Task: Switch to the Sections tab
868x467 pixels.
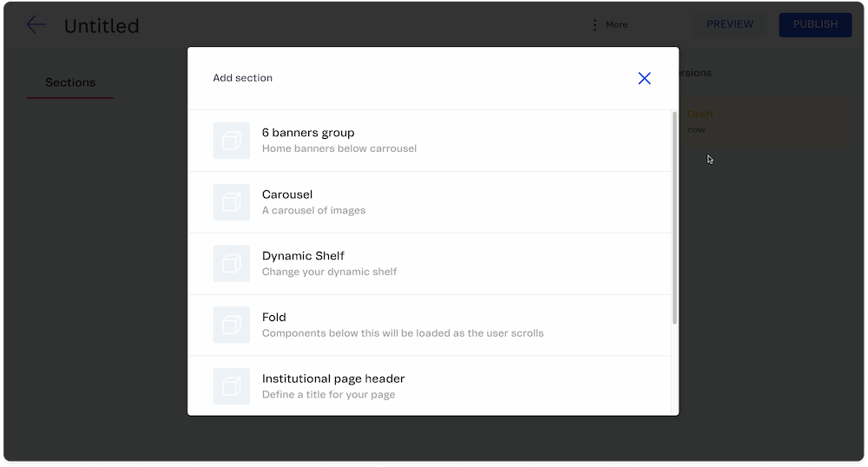Action: click(70, 82)
